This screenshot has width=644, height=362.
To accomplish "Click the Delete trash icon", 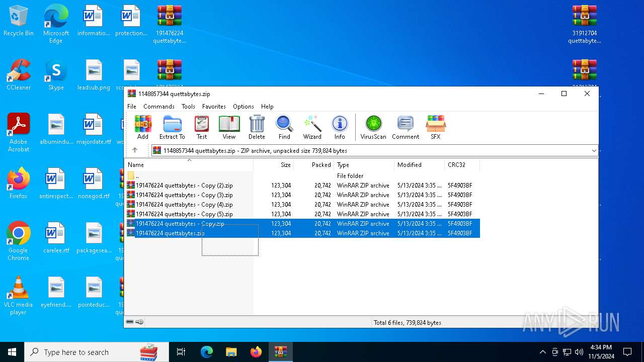I will tap(257, 127).
